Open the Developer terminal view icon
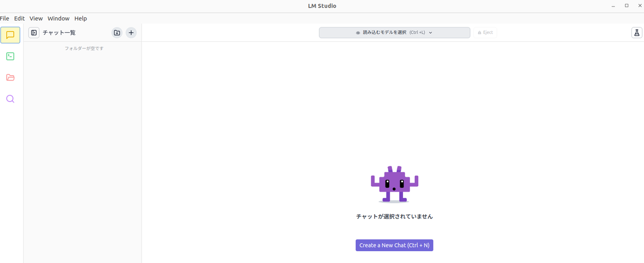 tap(10, 56)
